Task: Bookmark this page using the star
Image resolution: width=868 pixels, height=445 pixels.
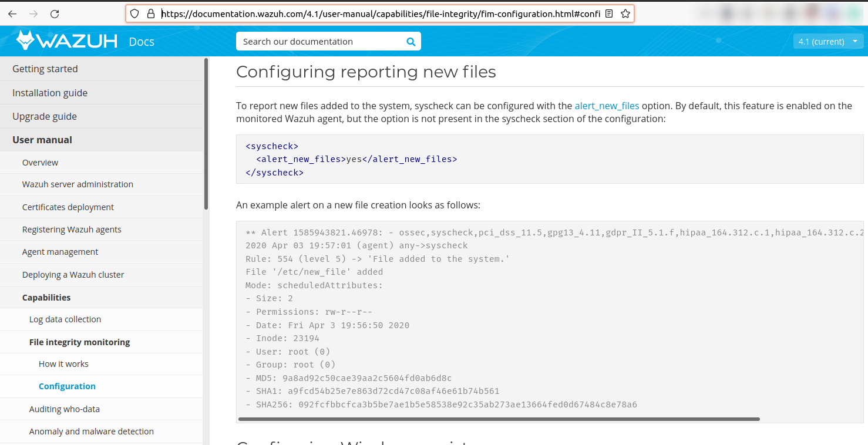Action: tap(625, 14)
